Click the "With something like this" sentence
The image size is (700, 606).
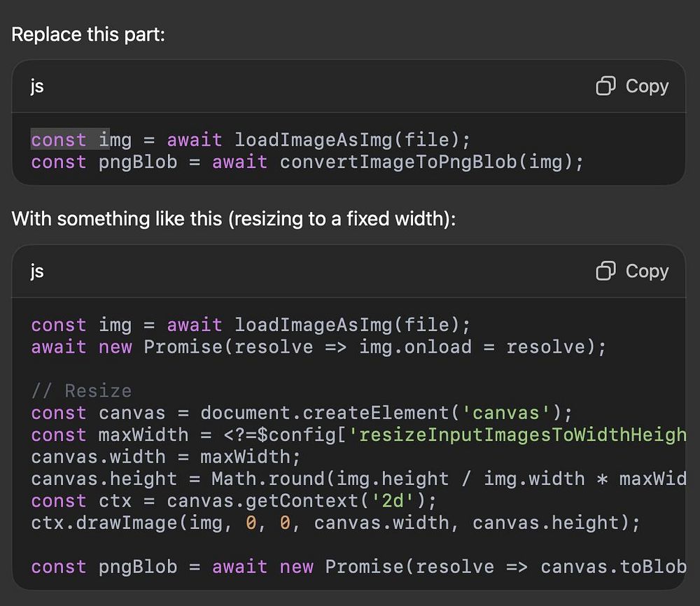point(234,219)
